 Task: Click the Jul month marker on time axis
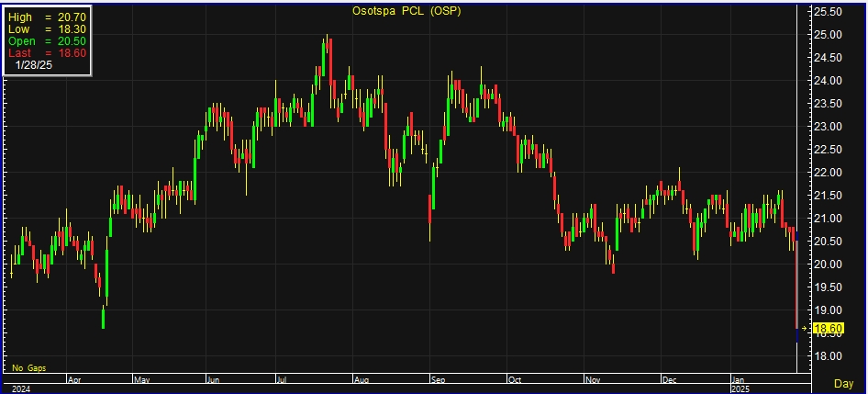(x=284, y=378)
